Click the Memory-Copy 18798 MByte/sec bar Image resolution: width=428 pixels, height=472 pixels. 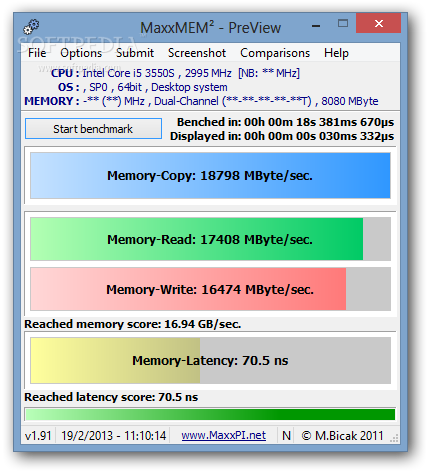point(210,176)
